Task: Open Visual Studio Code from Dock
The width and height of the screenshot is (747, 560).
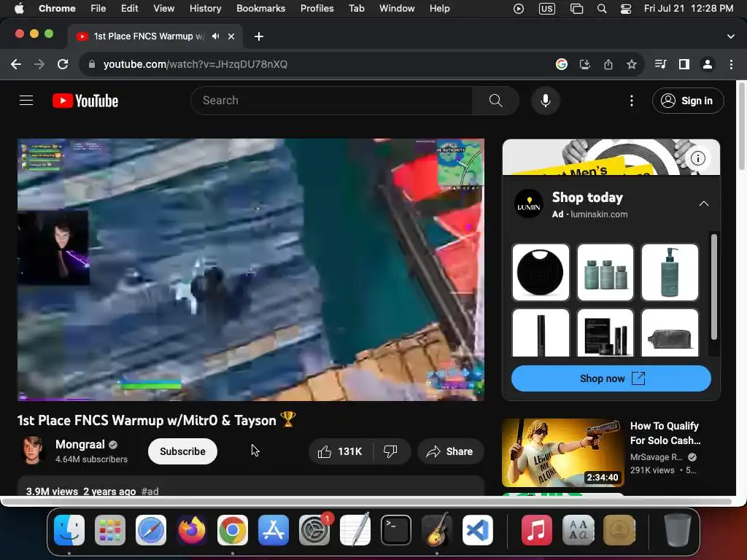Action: [477, 529]
